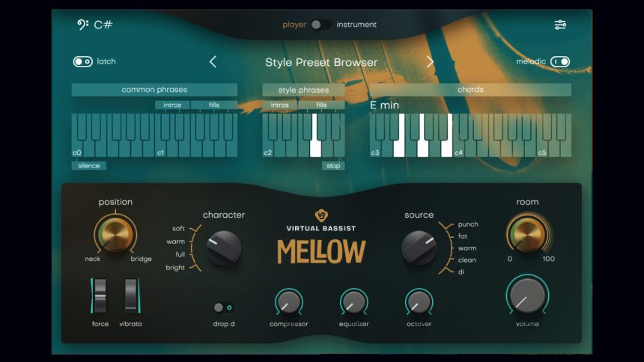Go to next style preset

430,62
